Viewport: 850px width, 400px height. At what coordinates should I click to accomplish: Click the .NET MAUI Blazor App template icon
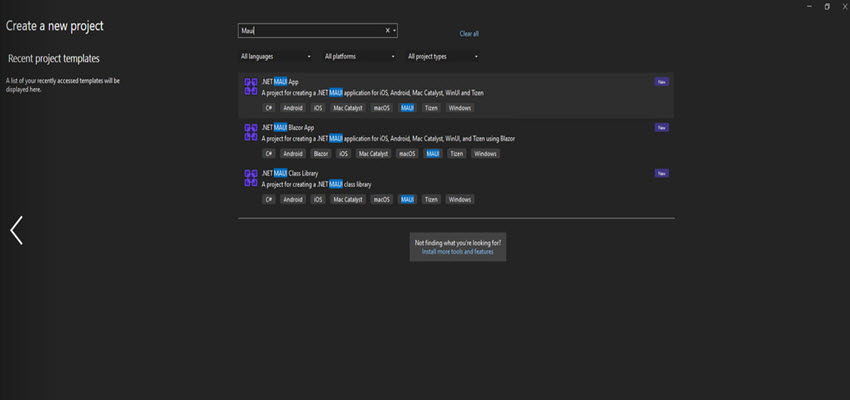pos(250,132)
